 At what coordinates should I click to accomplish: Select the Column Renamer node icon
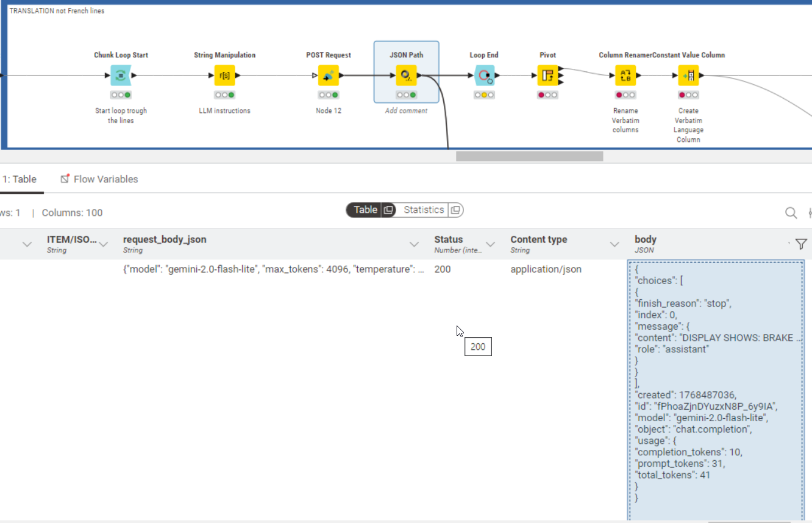pos(625,76)
